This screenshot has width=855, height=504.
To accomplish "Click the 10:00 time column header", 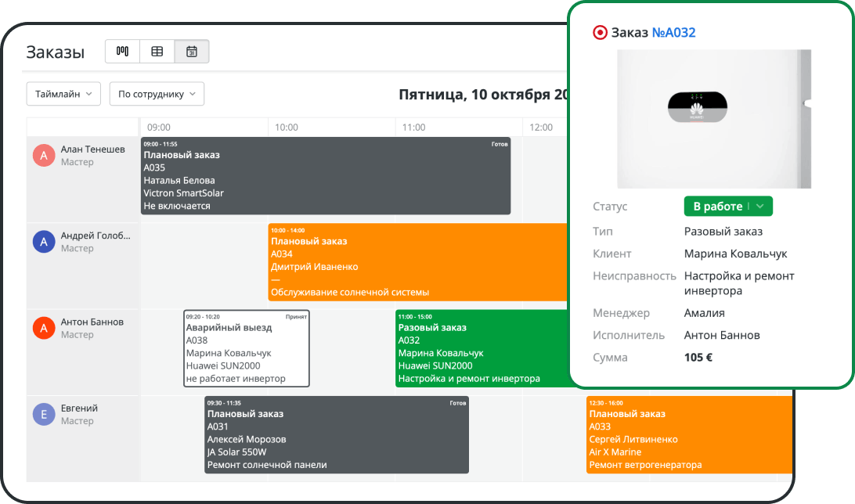I will [287, 127].
